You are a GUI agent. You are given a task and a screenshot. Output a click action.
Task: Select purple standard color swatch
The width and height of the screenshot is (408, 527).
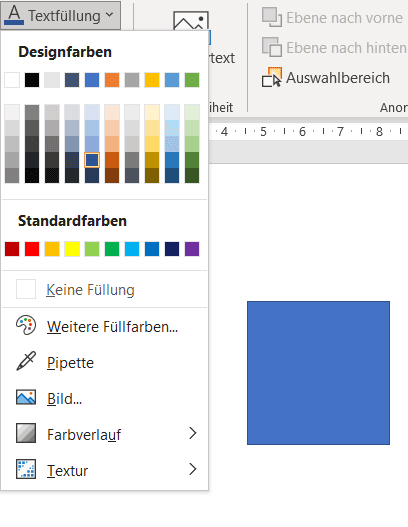(192, 249)
